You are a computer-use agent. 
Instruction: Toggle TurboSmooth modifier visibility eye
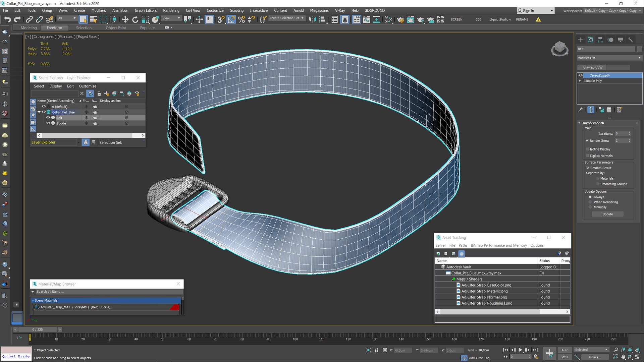(580, 75)
